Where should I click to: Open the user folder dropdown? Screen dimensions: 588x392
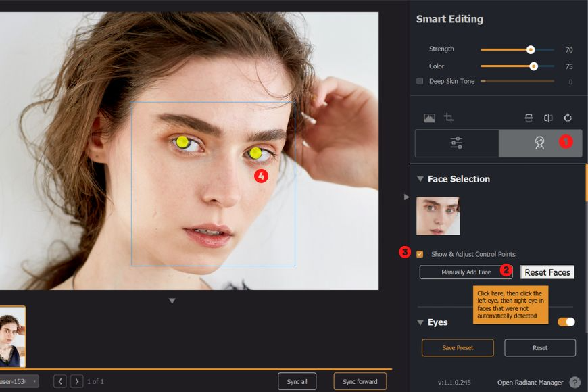point(34,381)
